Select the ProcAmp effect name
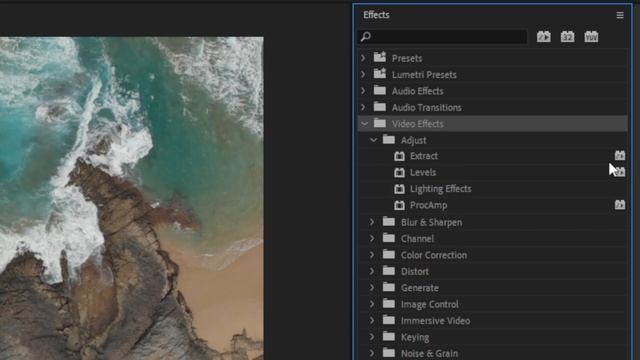 429,205
